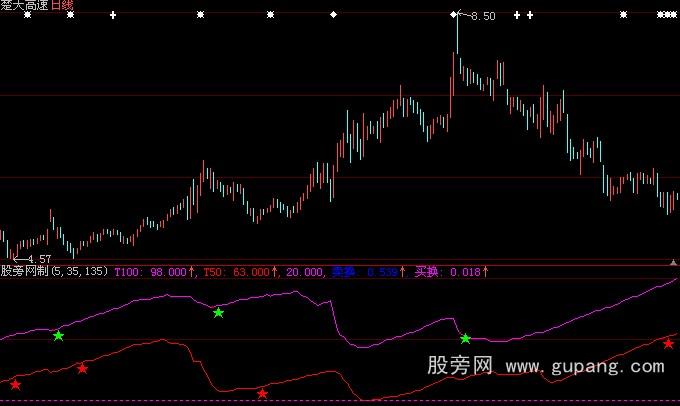Screen dimensions: 680x406
Task: Open the 股旁网制(5,35,135) indicator name
Action: pos(54,272)
